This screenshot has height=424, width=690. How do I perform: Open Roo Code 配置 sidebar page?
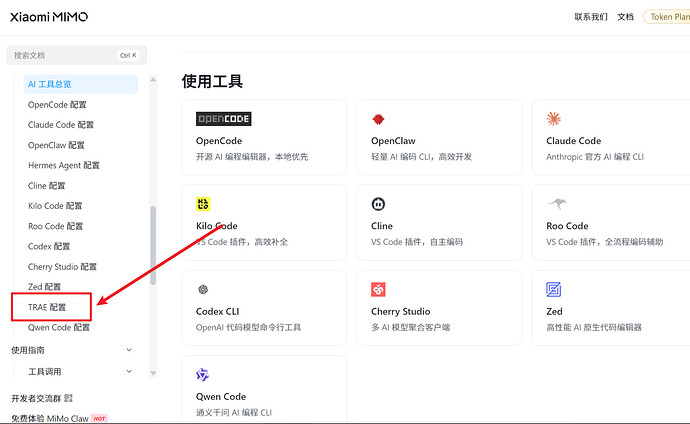pyautogui.click(x=55, y=226)
